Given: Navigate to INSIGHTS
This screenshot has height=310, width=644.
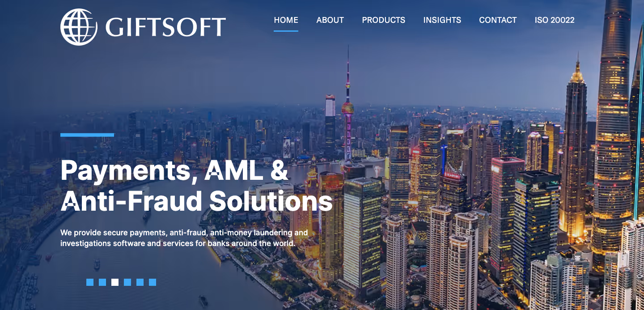Looking at the screenshot, I should point(442,20).
